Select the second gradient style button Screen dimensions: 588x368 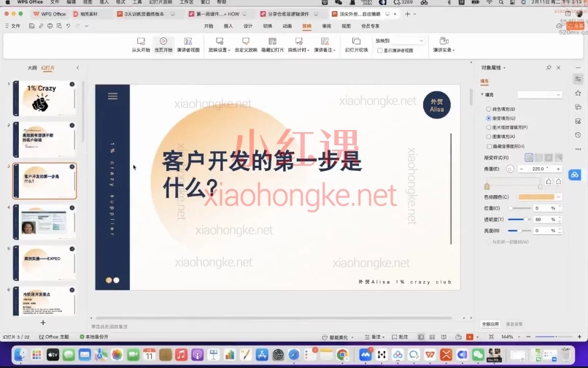pos(538,157)
